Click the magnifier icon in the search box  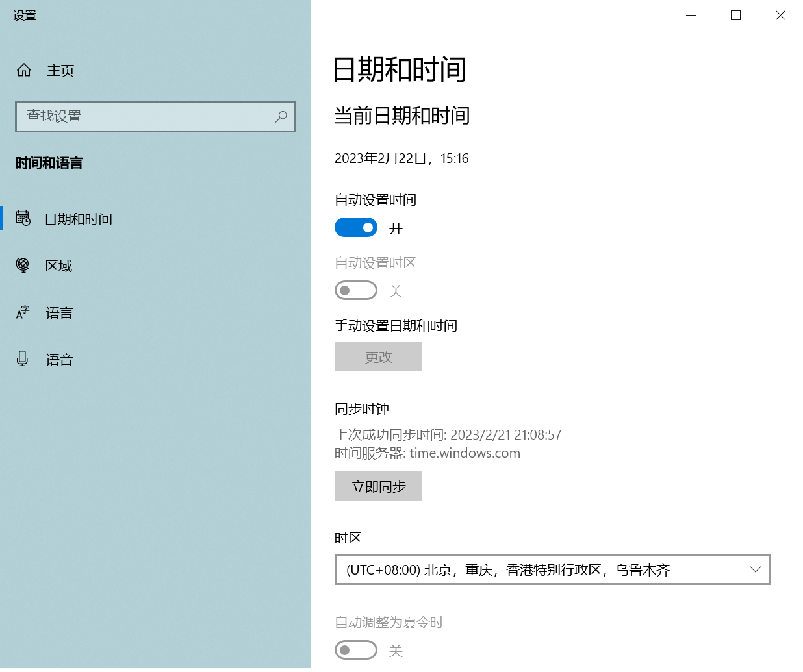(281, 117)
